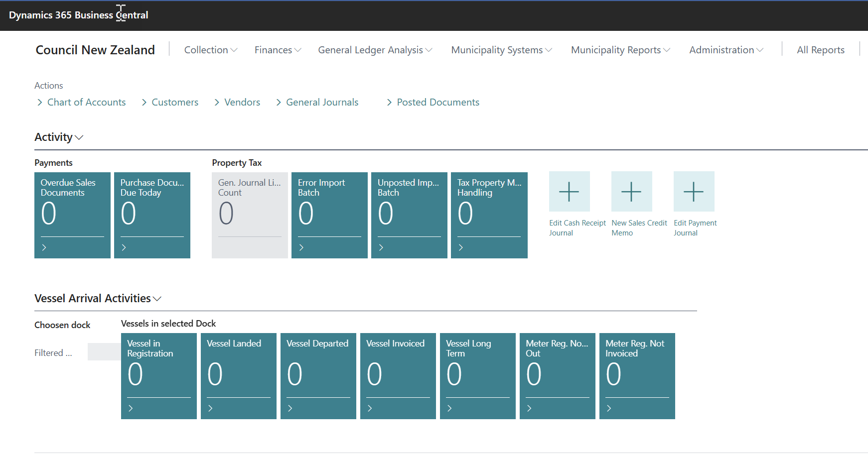This screenshot has height=460, width=868.
Task: Click arrow on Vessel Landed tile
Action: tap(211, 408)
